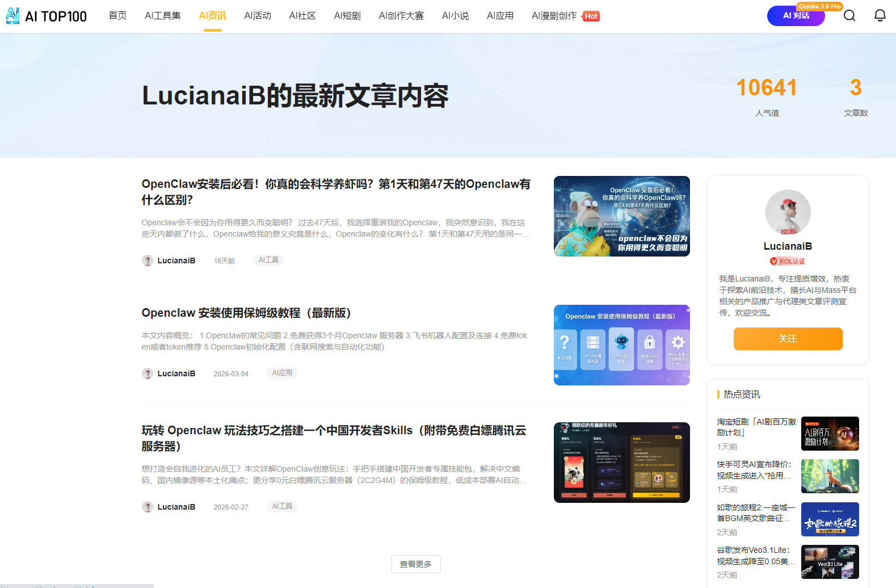
Task: Click the KOL认证 badge
Action: click(788, 261)
